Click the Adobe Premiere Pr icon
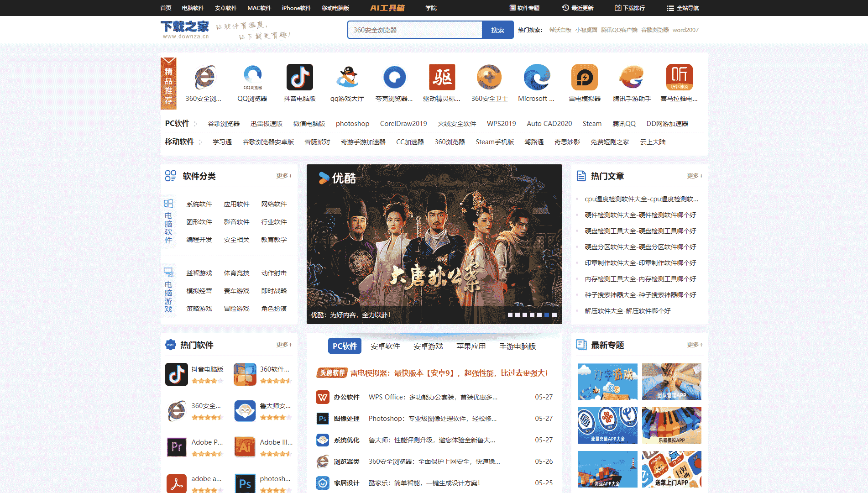868x493 pixels. 177,447
